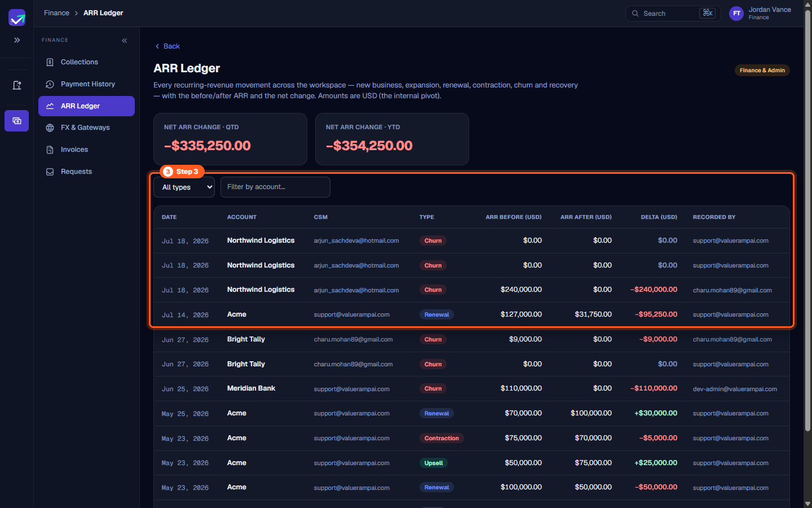This screenshot has width=812, height=508.
Task: Click the search magnifier icon
Action: [636, 14]
